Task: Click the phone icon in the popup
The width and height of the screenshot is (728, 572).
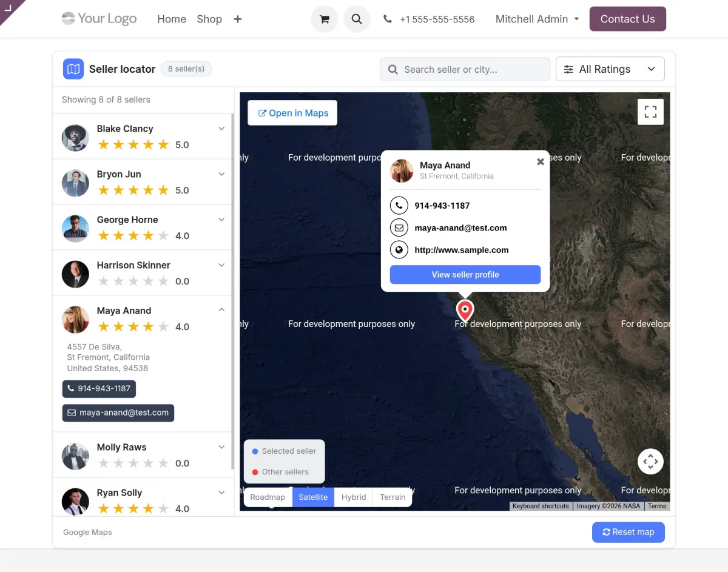Action: [x=399, y=206]
